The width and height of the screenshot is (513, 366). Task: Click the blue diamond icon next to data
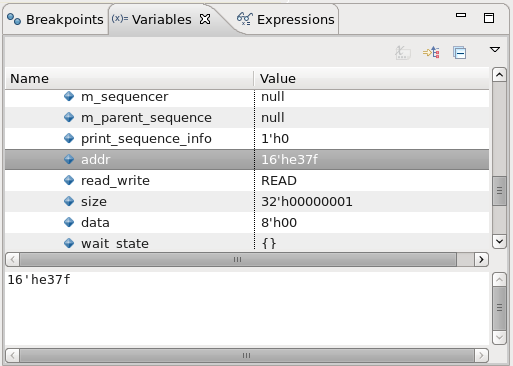pyautogui.click(x=69, y=222)
